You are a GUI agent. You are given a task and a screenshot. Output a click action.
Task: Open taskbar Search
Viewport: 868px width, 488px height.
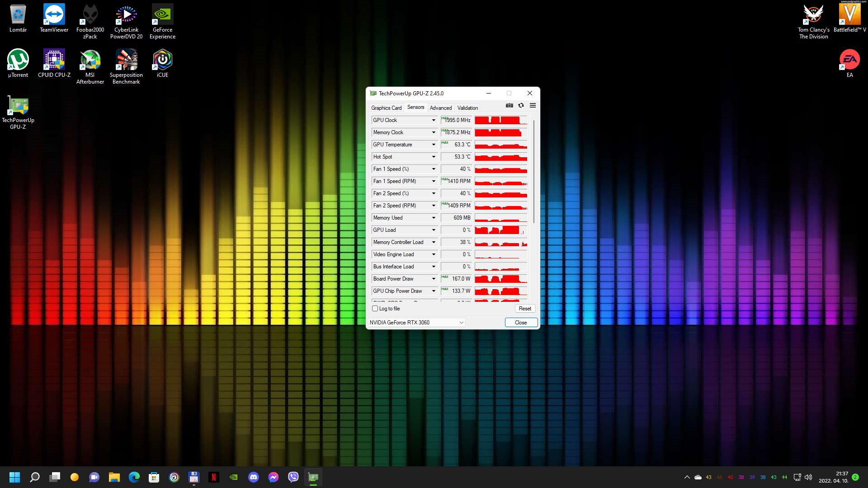(x=35, y=477)
